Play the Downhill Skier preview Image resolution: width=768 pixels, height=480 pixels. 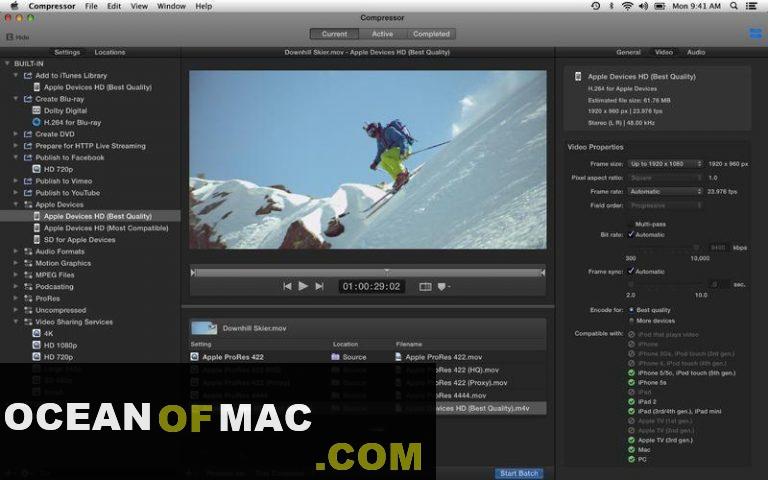[303, 286]
